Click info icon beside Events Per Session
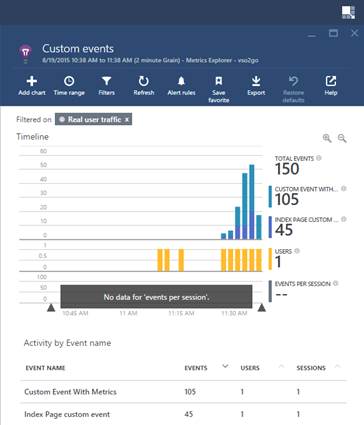Viewport: 364px width, 425px height. coord(335,283)
